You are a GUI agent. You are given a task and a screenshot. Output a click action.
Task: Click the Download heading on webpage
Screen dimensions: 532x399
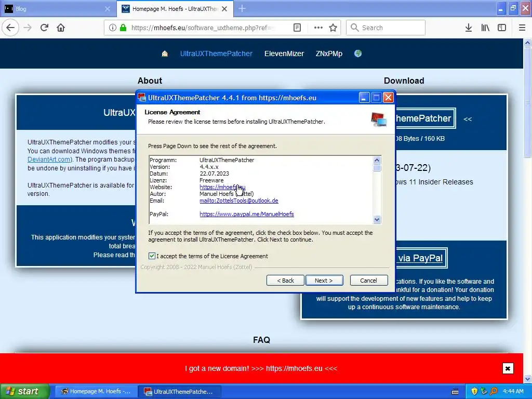point(404,81)
